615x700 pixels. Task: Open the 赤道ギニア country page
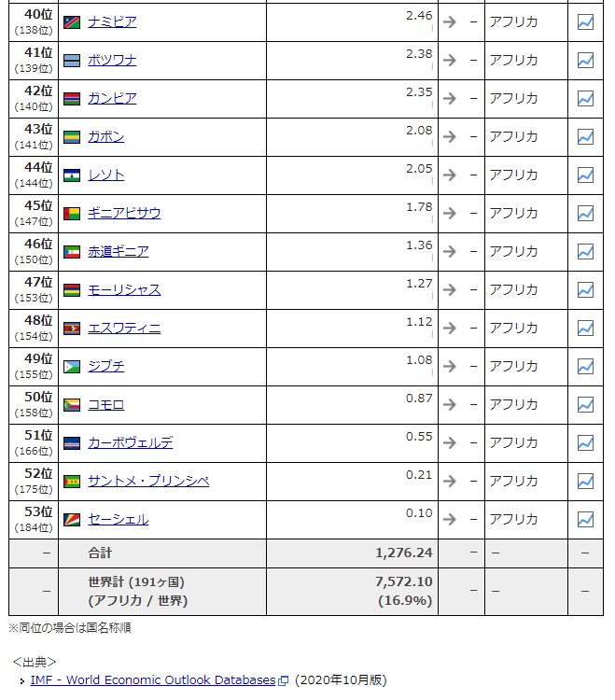click(118, 251)
